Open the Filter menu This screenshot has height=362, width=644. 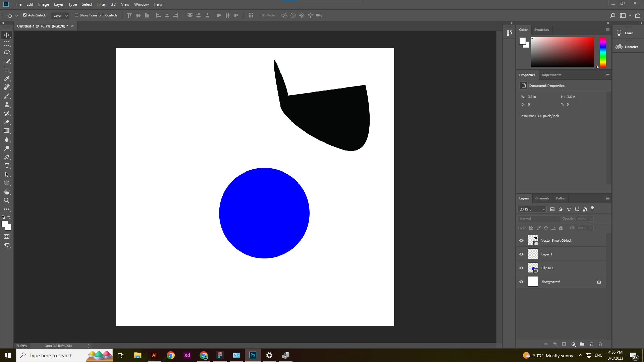[101, 4]
